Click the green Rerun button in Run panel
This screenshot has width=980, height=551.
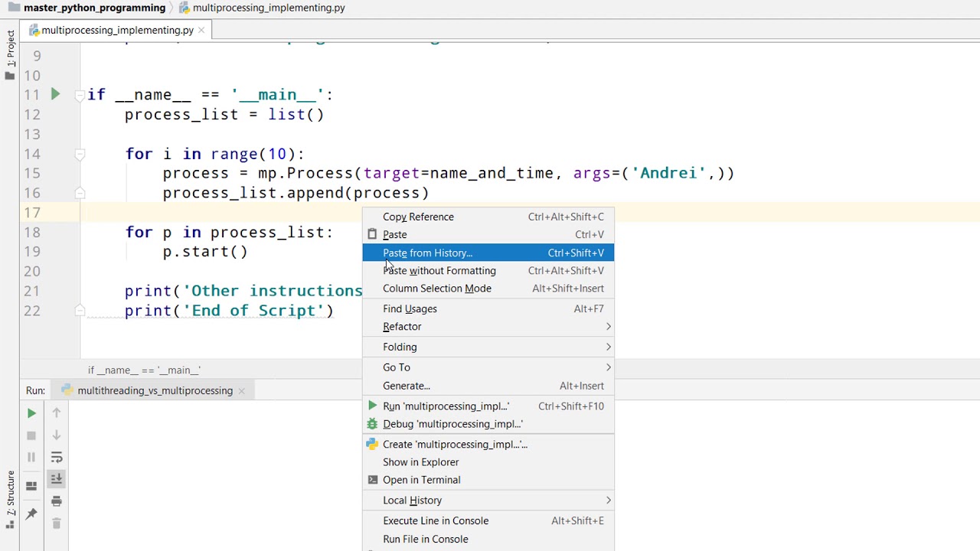pos(31,413)
